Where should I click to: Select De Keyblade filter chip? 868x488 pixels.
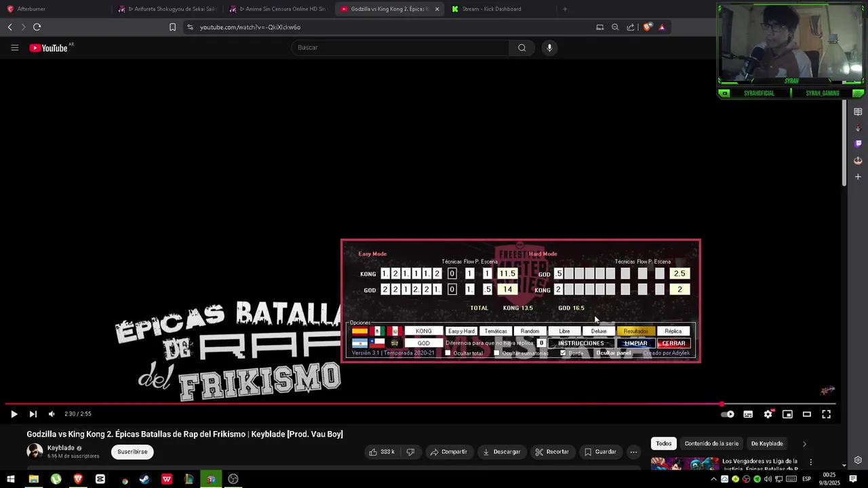tap(767, 443)
